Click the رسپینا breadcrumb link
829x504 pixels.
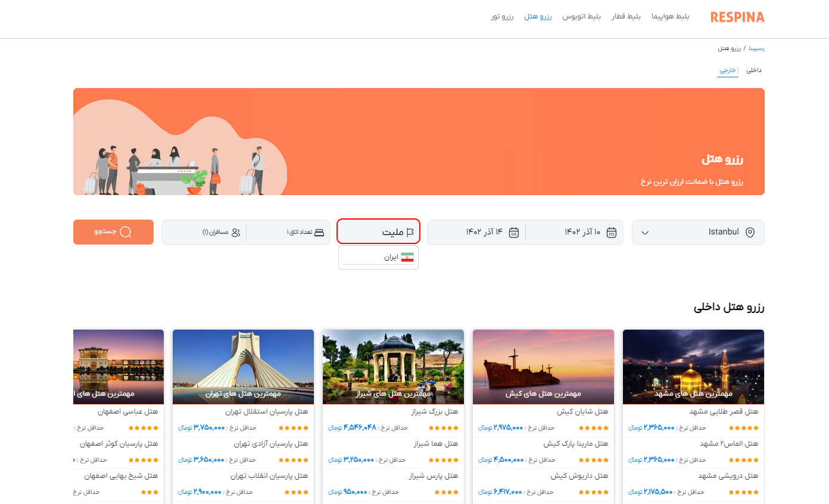[756, 48]
